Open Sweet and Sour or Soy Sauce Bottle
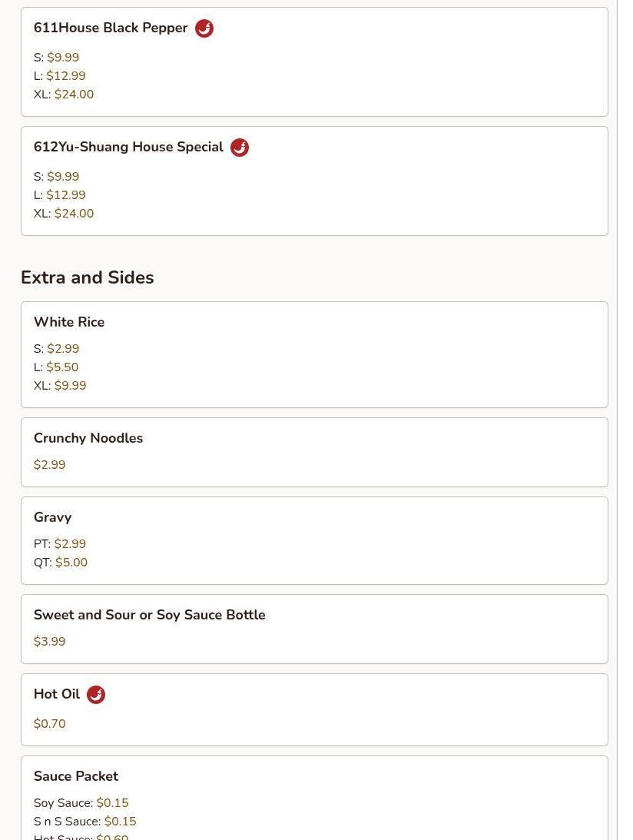The height and width of the screenshot is (840, 633). pos(314,629)
